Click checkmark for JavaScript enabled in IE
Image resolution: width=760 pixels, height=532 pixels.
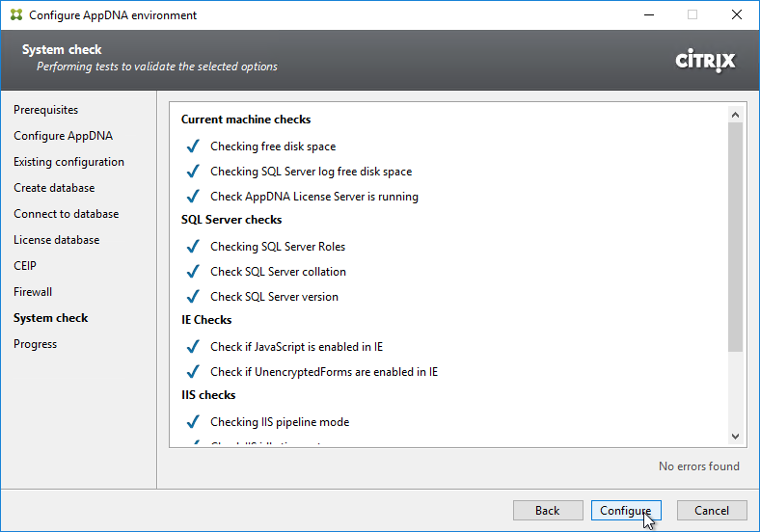tap(193, 346)
